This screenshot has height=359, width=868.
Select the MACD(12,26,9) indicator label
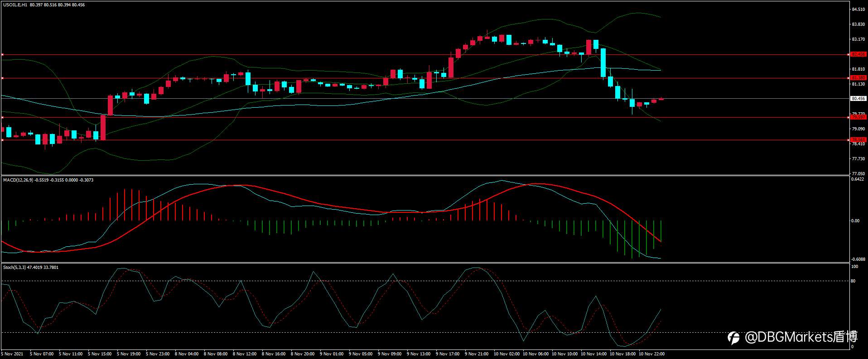tap(18, 180)
